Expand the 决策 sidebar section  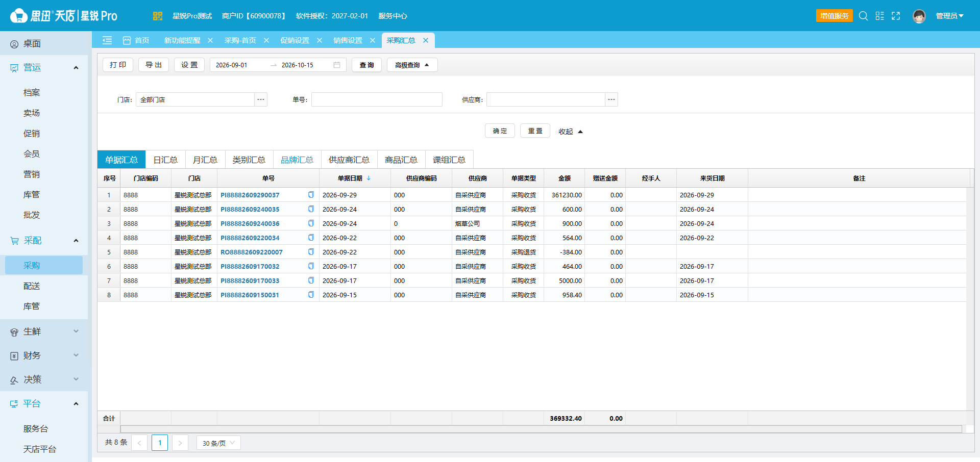[76, 379]
